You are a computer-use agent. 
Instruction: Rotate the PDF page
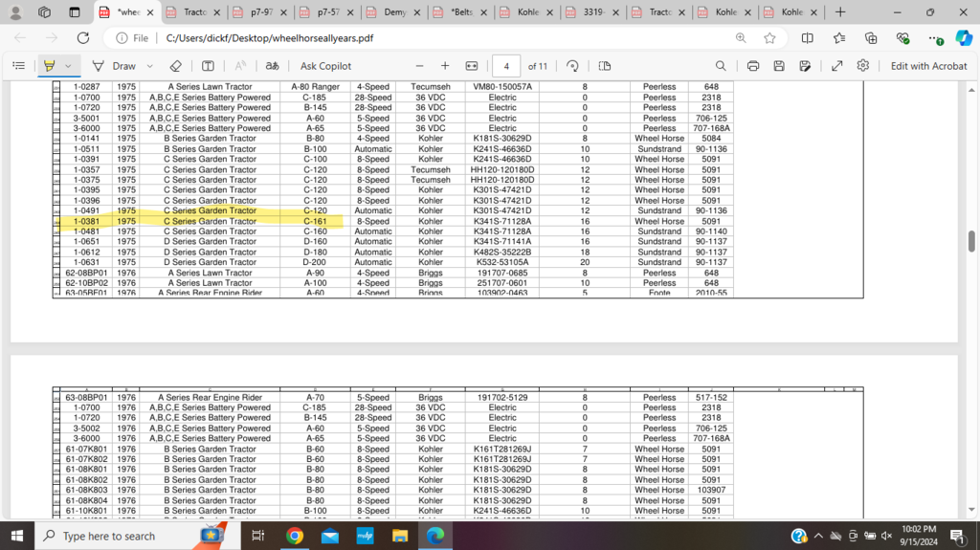click(572, 66)
